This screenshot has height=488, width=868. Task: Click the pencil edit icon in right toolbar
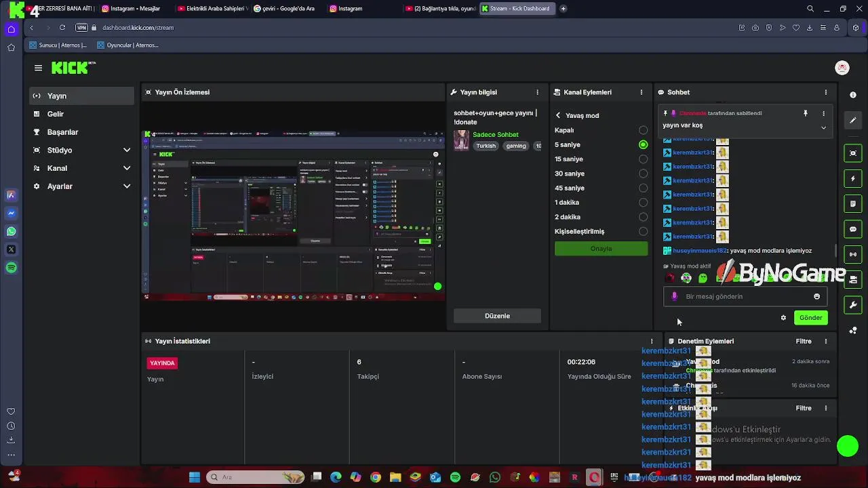(853, 120)
